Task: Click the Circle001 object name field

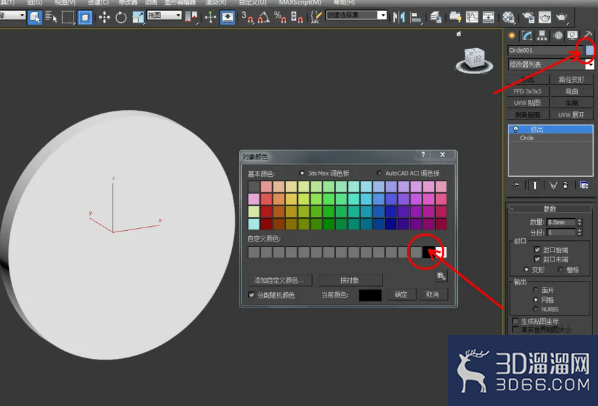Action: click(545, 50)
